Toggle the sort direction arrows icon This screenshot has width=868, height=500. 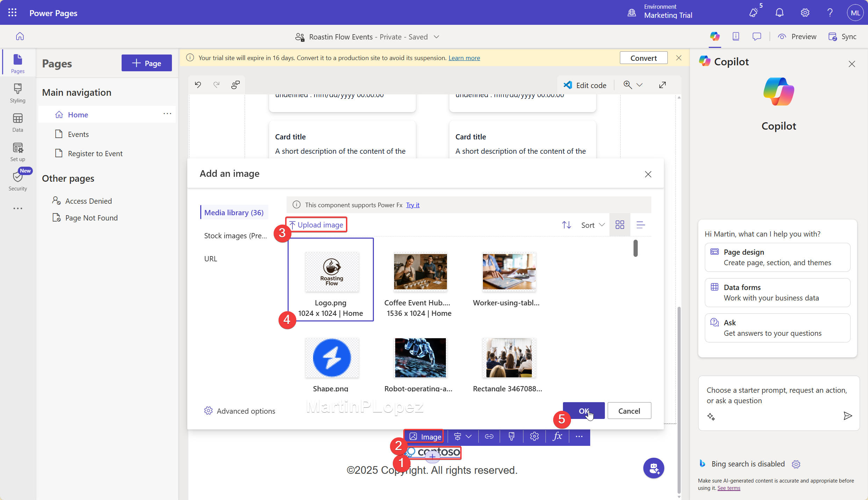click(x=566, y=225)
